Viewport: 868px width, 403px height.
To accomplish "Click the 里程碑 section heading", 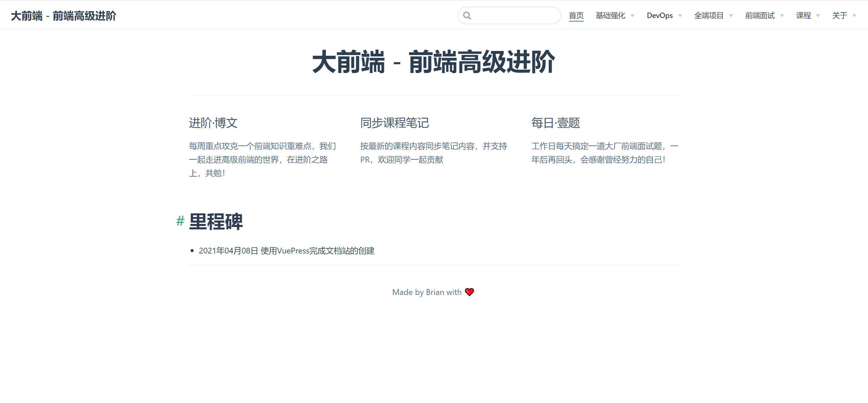I will tap(216, 222).
